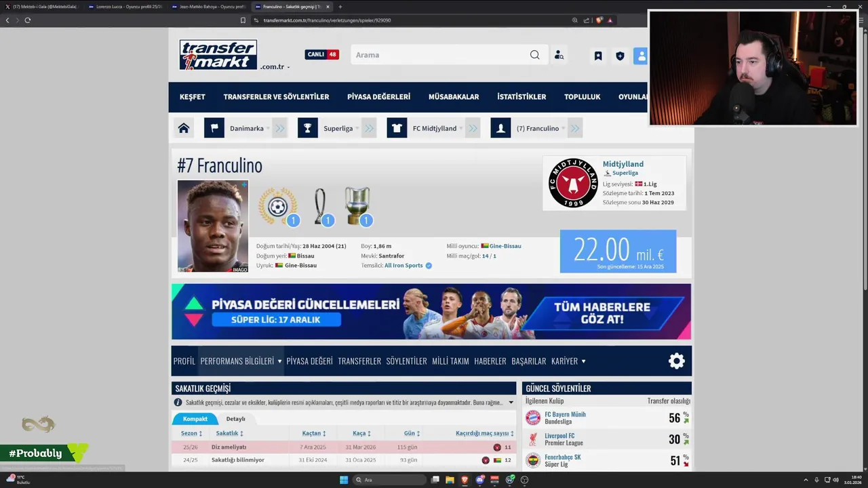Open Brave browser taskbar icon

click(465, 480)
